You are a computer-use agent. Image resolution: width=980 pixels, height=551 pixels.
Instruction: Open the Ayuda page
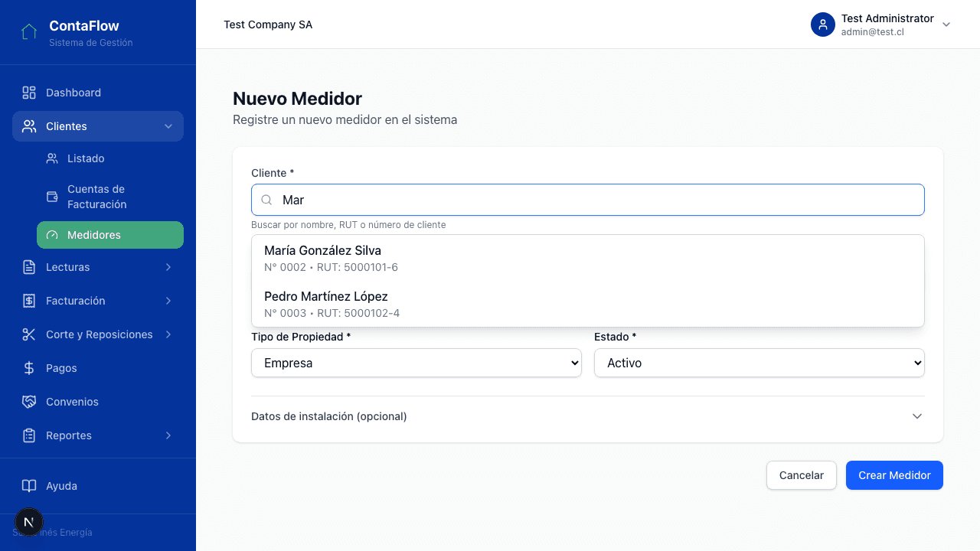click(x=98, y=486)
